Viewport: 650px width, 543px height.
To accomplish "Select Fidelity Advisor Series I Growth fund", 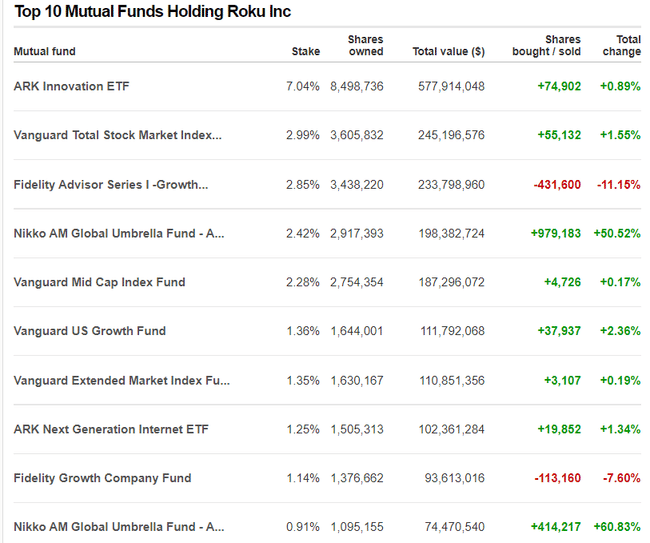I will [111, 184].
